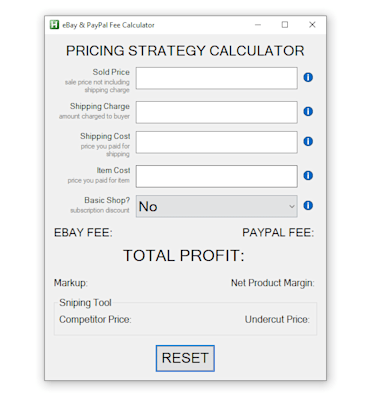Minimize the eBay & PayPal Fee Calculator window
Image resolution: width=380 pixels, height=412 pixels.
point(258,25)
